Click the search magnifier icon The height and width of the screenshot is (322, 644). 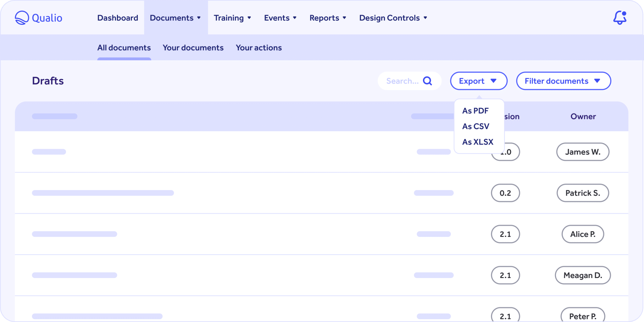[x=428, y=81]
